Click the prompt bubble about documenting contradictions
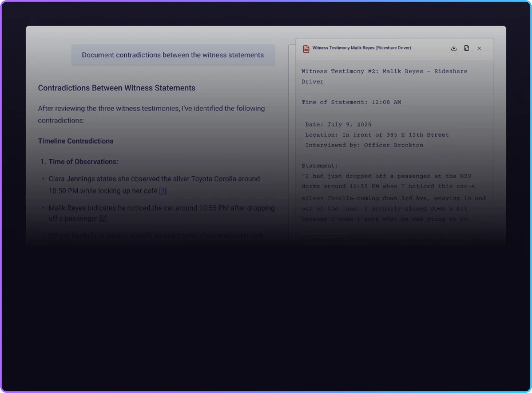 (x=173, y=55)
